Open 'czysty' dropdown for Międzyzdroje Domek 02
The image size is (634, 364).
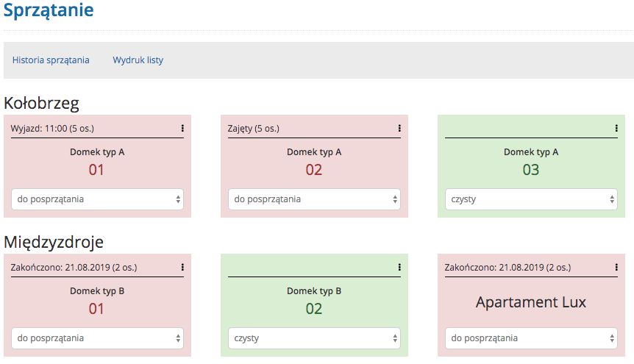[x=314, y=338]
